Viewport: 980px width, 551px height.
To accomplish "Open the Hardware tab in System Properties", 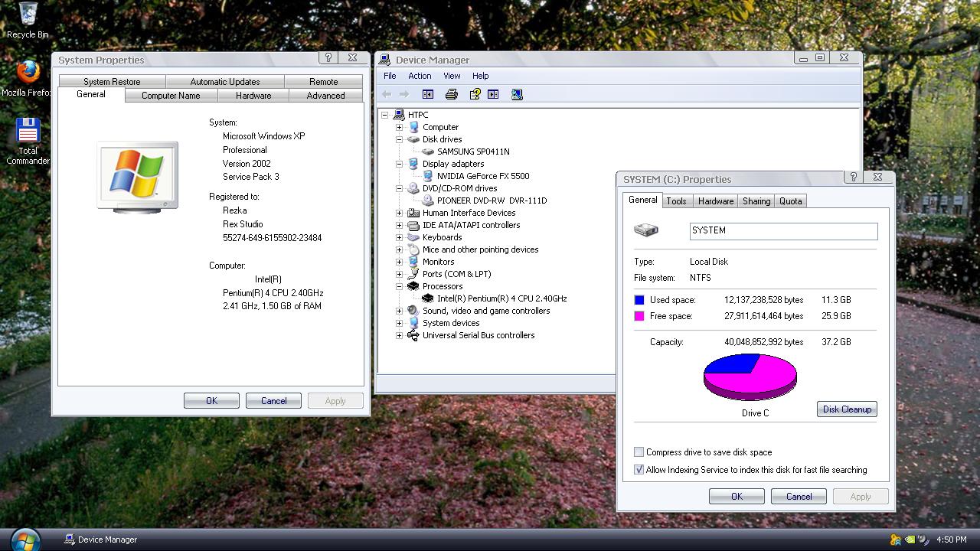I will [253, 96].
